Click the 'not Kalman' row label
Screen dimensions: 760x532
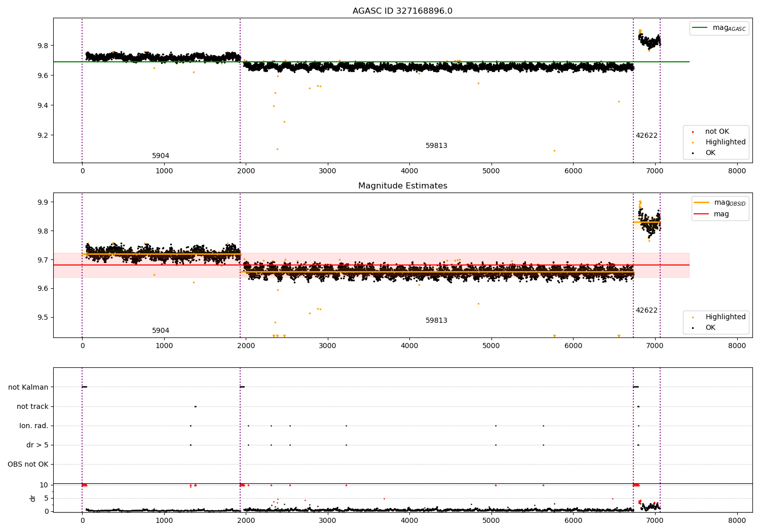[28, 387]
